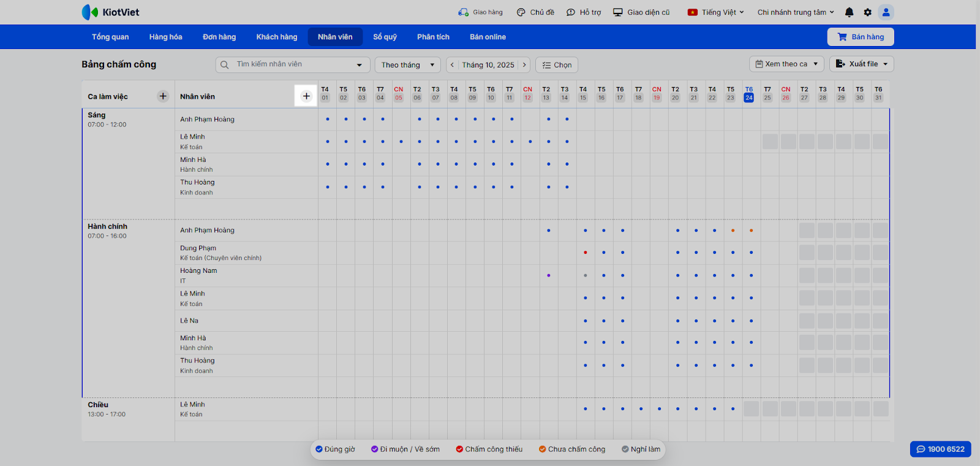Expand the Theo tháng dropdown
This screenshot has height=466, width=980.
pyautogui.click(x=407, y=65)
